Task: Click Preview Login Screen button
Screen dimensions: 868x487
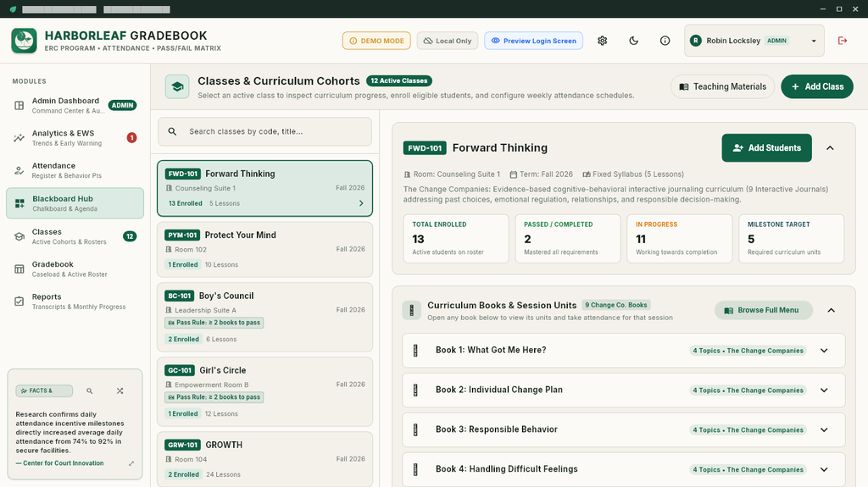Action: click(534, 41)
